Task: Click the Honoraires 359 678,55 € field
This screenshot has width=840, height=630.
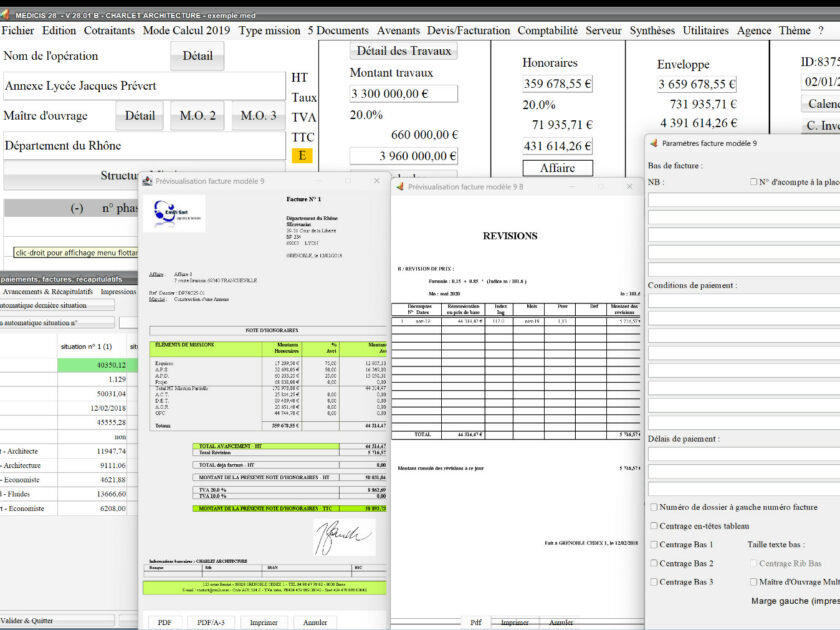Action: point(558,84)
